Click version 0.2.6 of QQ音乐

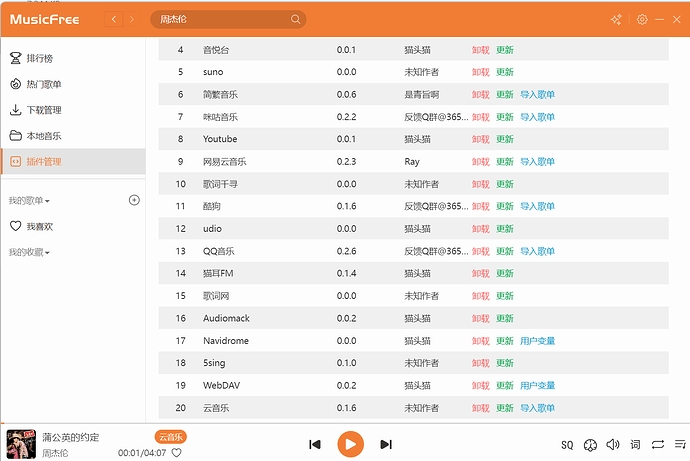tap(346, 251)
